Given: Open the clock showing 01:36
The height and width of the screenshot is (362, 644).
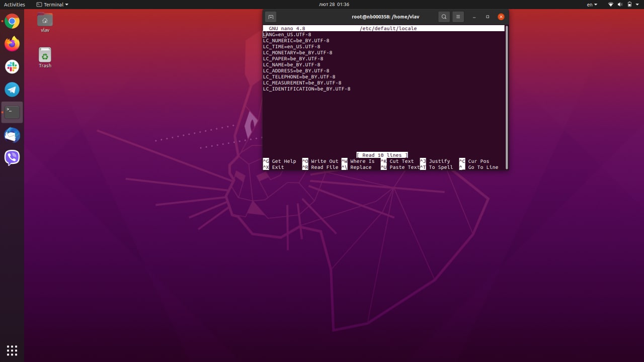Looking at the screenshot, I should (334, 5).
